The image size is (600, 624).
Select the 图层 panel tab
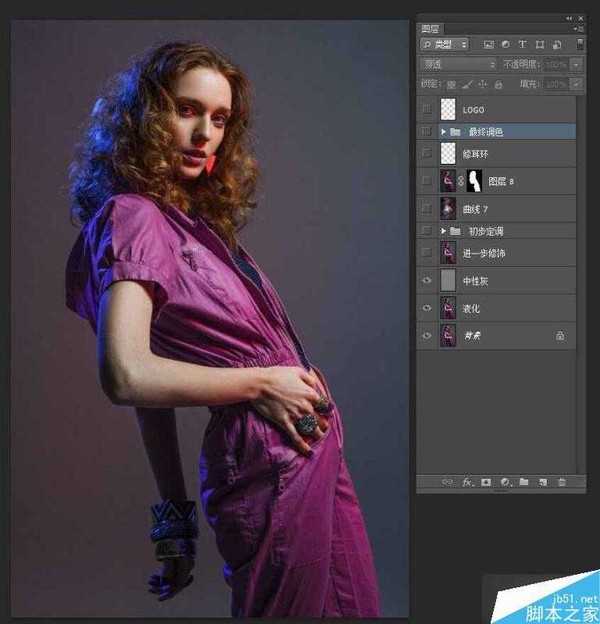pos(430,29)
